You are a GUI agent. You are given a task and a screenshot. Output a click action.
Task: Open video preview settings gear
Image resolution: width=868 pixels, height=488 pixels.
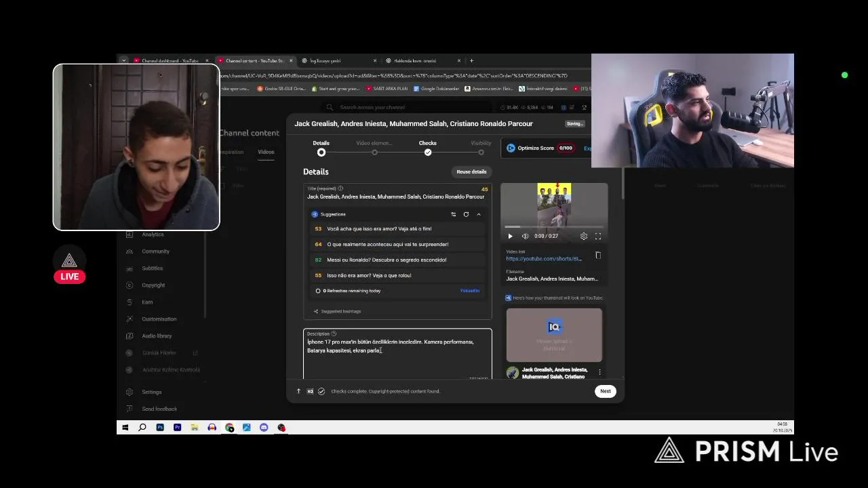584,236
